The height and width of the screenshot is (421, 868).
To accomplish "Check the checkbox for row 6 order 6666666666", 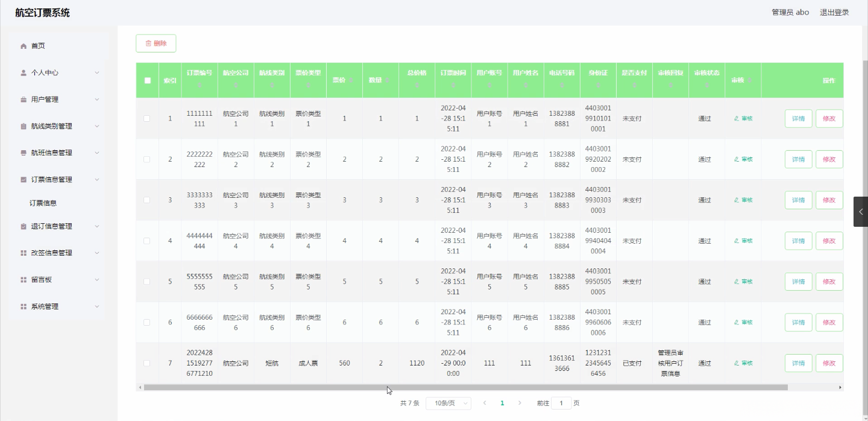I will 147,323.
